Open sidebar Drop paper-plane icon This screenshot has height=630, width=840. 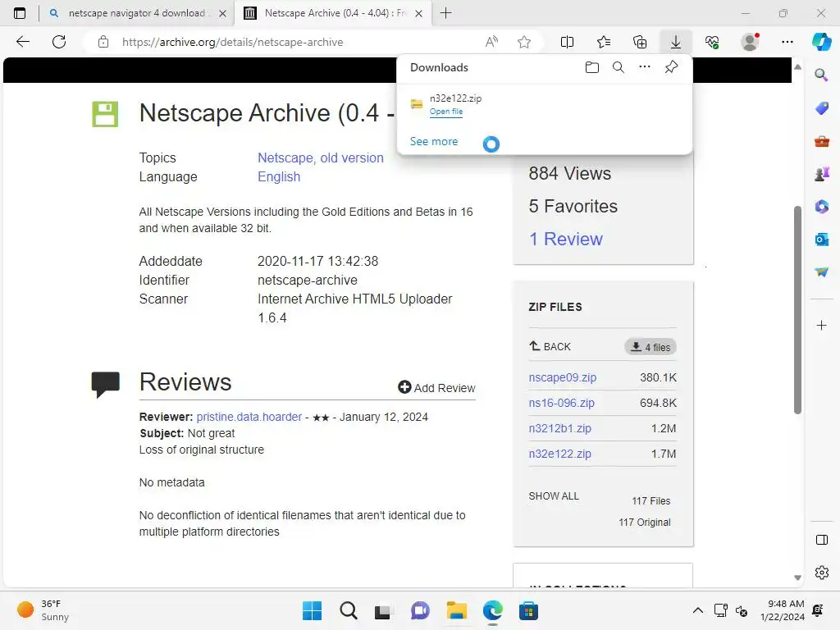coord(822,272)
